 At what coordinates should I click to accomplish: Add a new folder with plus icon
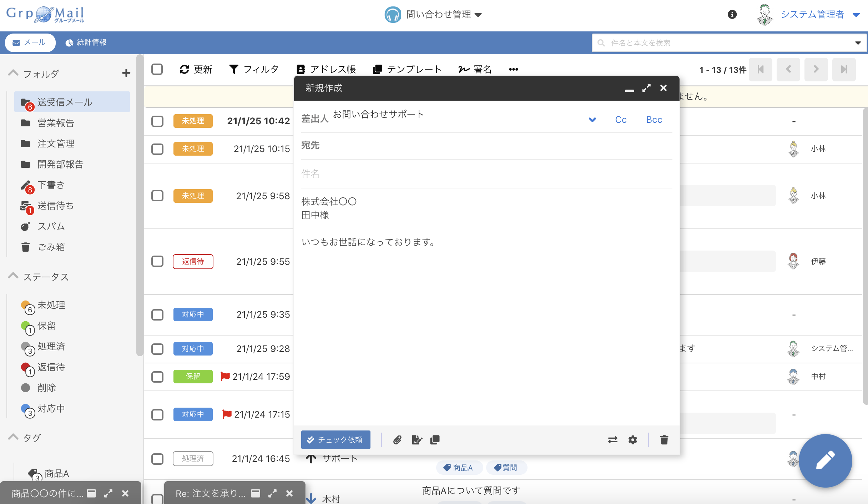point(126,73)
